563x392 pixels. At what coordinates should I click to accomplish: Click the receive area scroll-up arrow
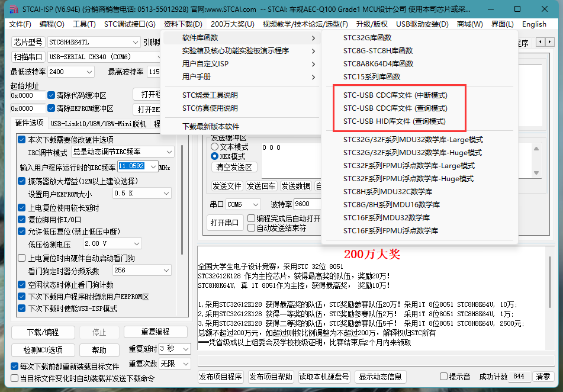(x=536, y=149)
